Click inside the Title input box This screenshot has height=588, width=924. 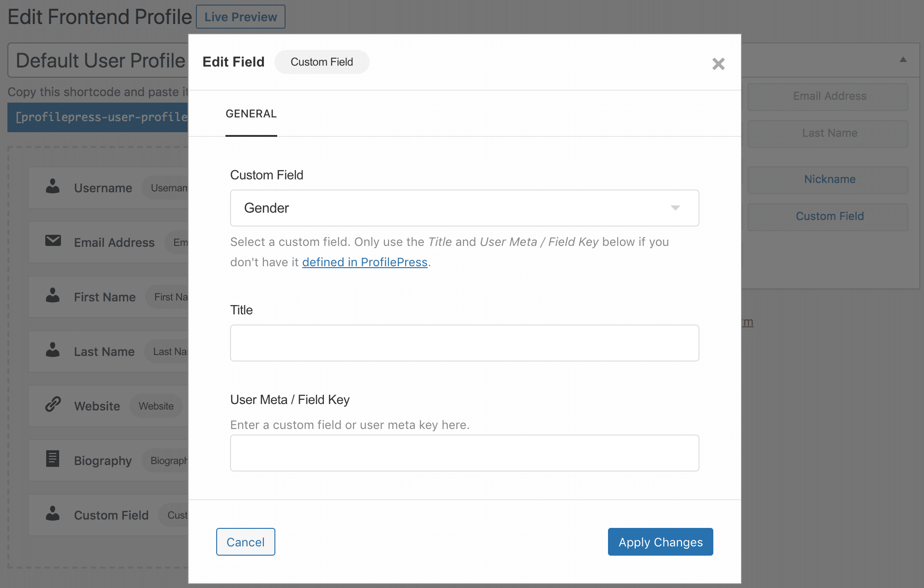tap(464, 343)
